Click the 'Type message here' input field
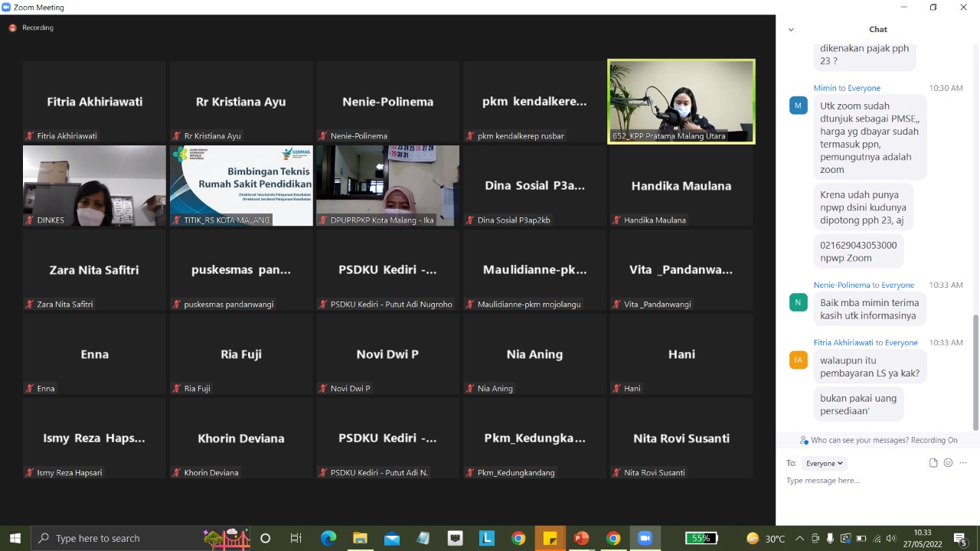980x551 pixels. (x=873, y=481)
